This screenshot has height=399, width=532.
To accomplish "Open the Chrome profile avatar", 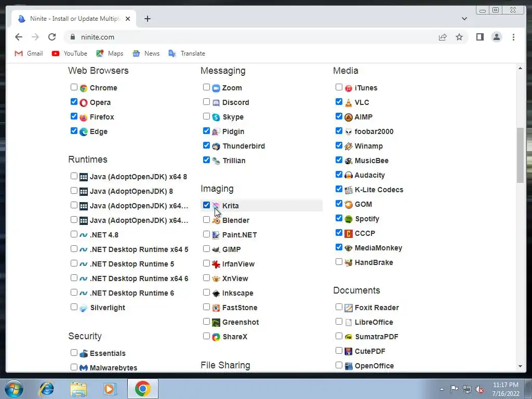I will [496, 37].
